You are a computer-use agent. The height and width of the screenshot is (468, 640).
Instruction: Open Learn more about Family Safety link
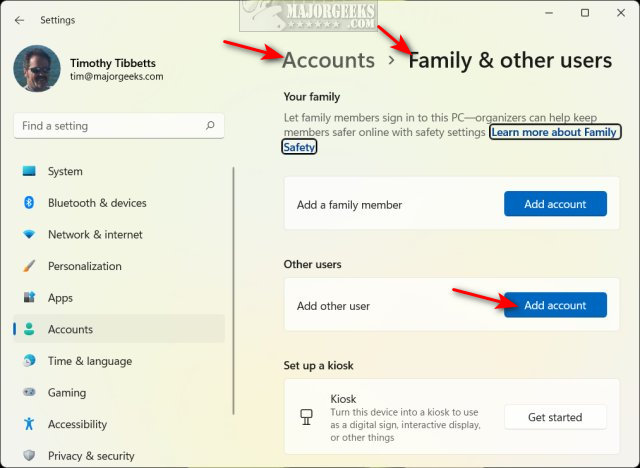pyautogui.click(x=554, y=132)
